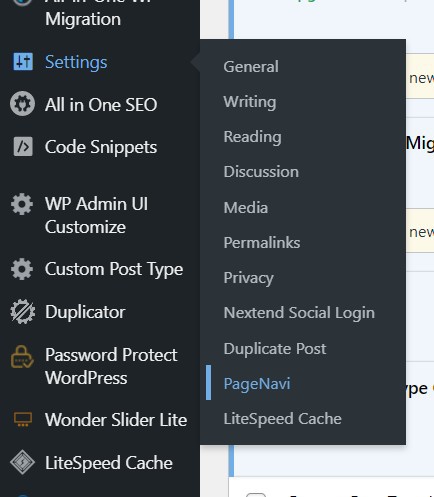Open PageNavi settings

pos(257,384)
